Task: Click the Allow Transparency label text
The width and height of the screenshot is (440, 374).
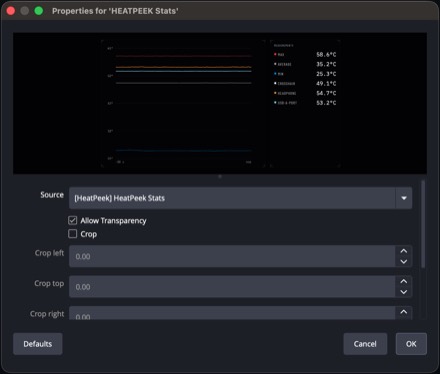Action: pyautogui.click(x=113, y=221)
